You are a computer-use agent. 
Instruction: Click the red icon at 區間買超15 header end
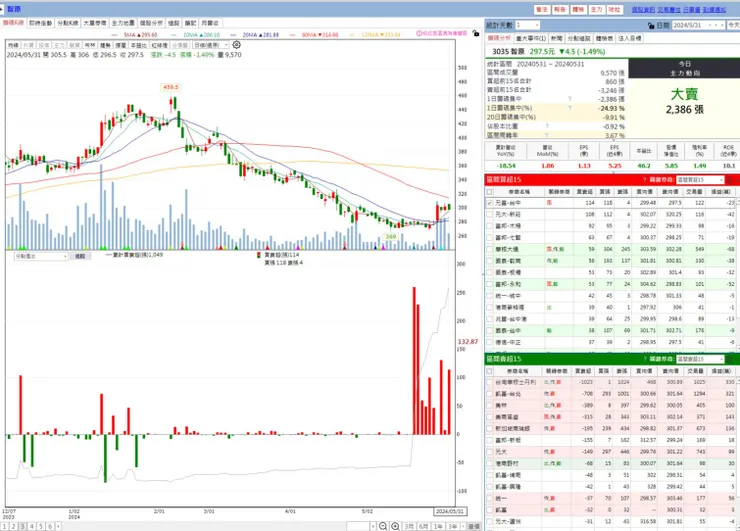[x=730, y=180]
